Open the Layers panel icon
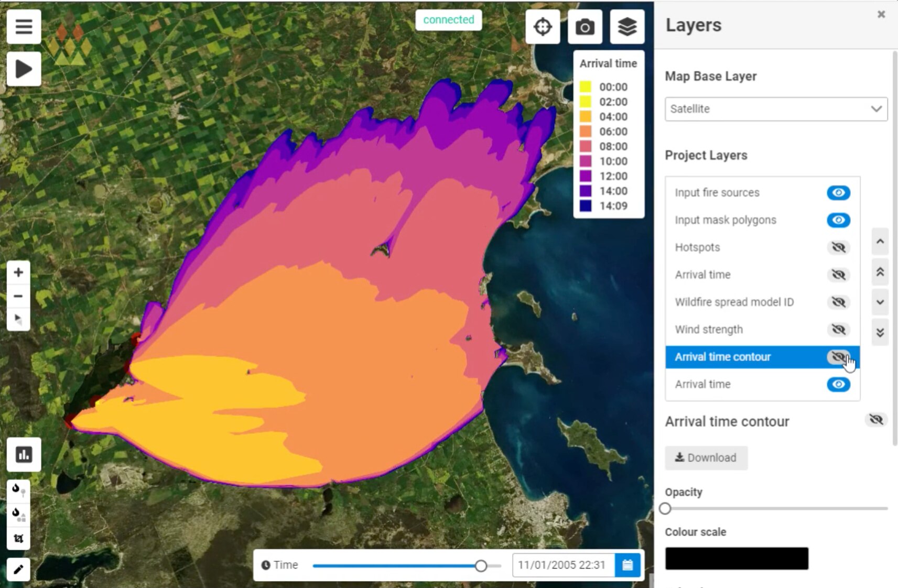 (627, 27)
